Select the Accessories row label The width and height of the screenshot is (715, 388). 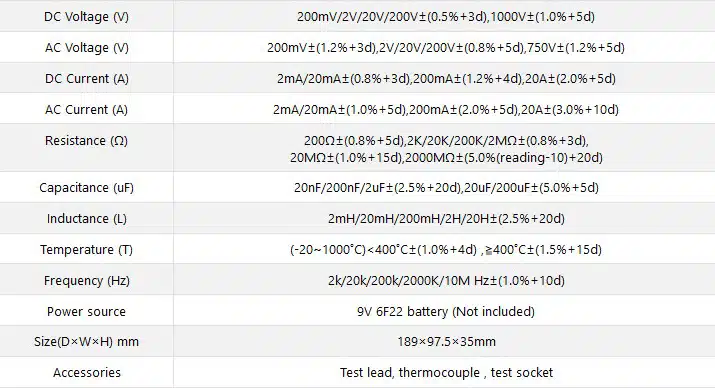click(x=87, y=373)
